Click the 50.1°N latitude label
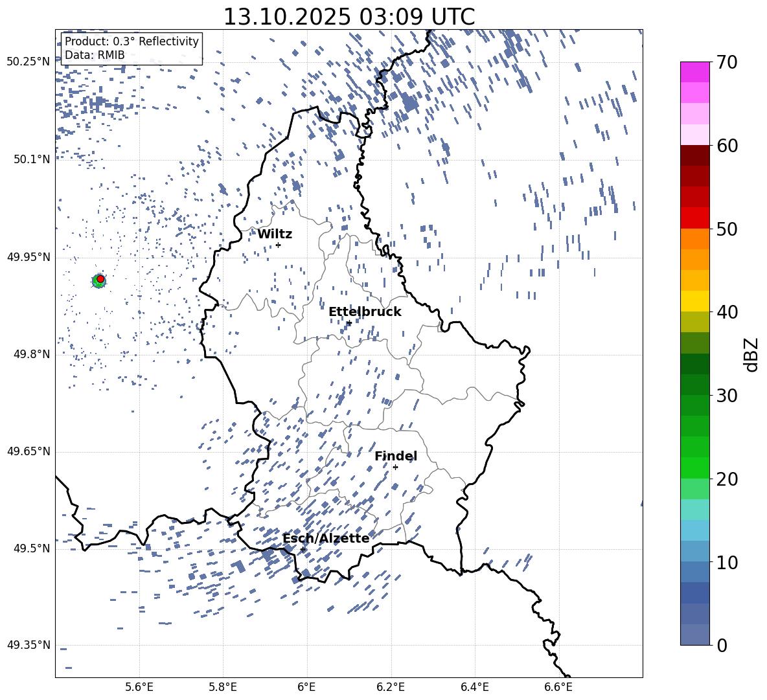 coord(31,159)
